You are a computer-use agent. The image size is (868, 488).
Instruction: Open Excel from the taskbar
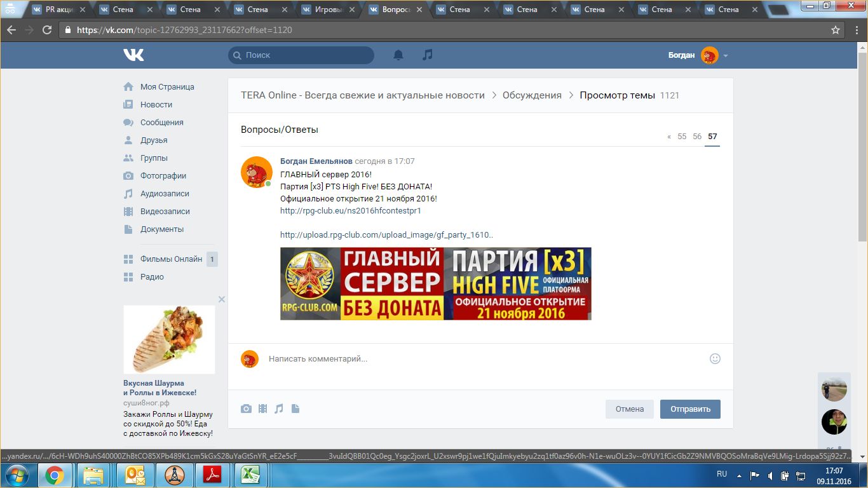pos(250,475)
